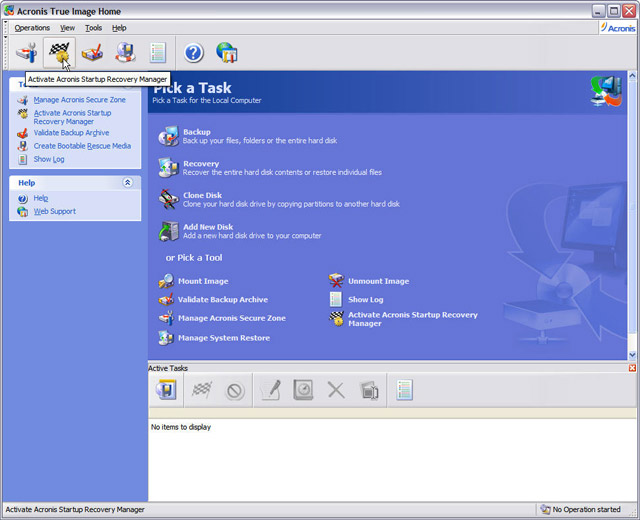Open the Operations menu

32,28
